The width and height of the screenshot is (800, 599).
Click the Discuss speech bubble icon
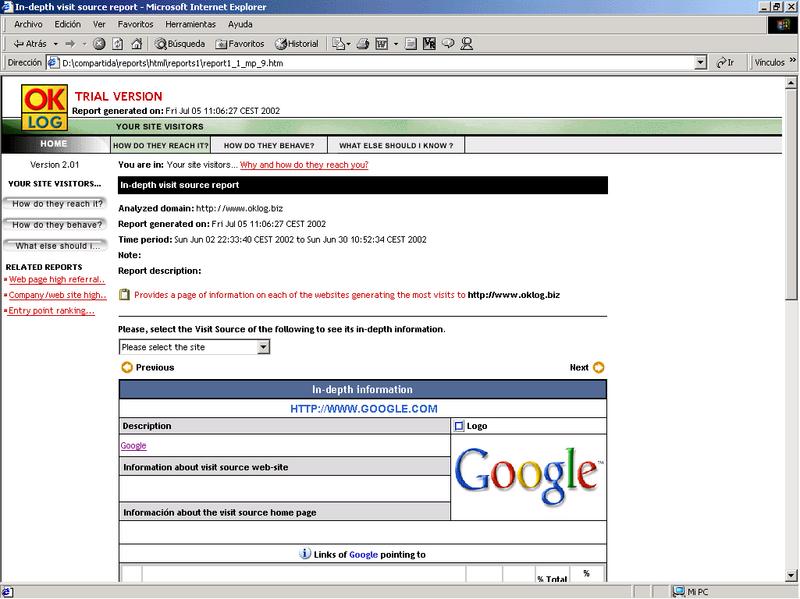click(x=448, y=44)
